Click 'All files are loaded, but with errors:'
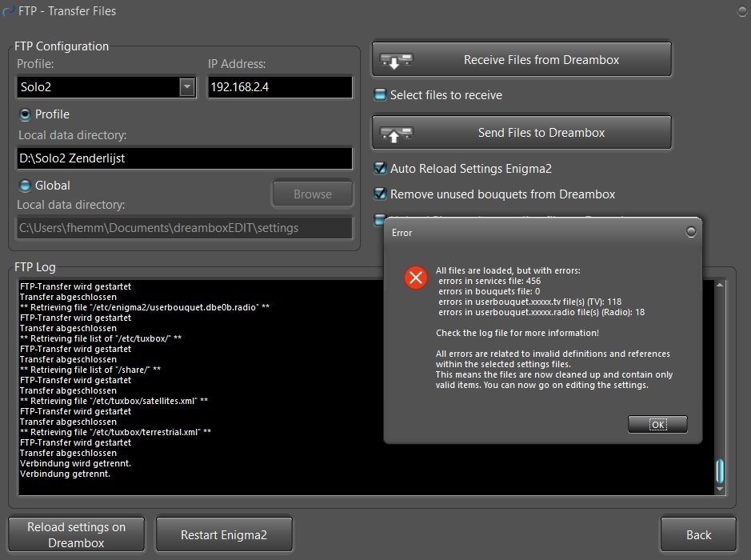 click(508, 270)
